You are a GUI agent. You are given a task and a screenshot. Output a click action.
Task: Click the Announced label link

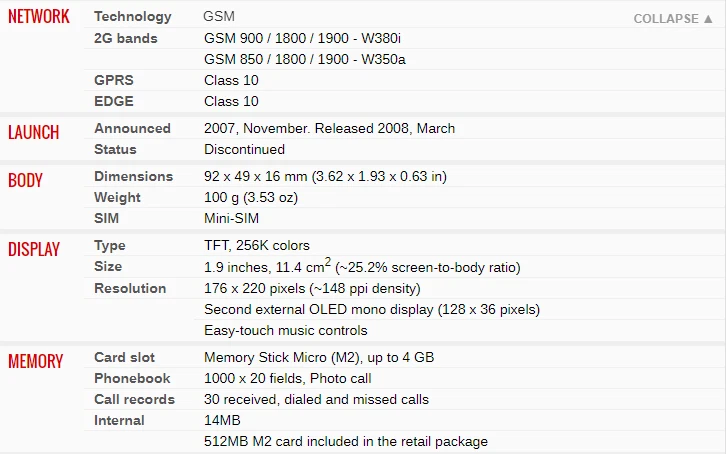coord(132,128)
